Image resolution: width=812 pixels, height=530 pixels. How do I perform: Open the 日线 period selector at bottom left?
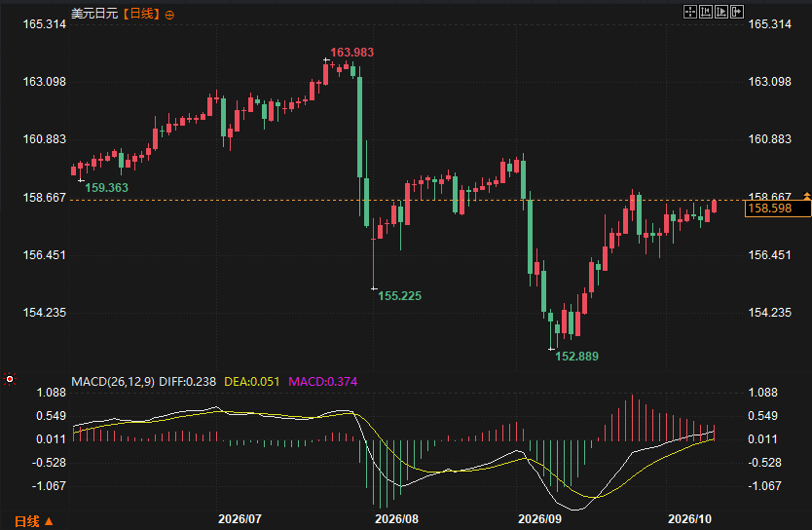pos(26,521)
